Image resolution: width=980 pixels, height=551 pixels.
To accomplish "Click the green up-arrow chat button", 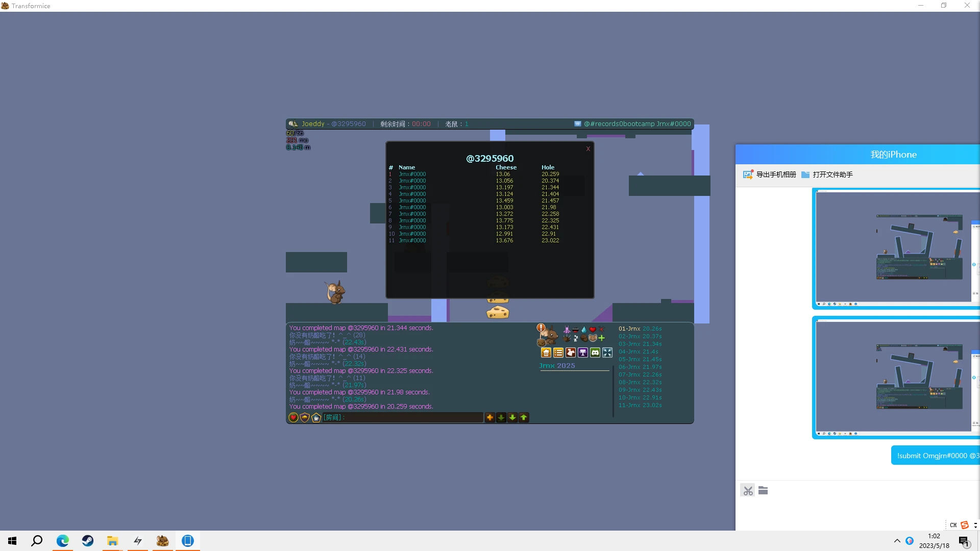I will (x=524, y=417).
